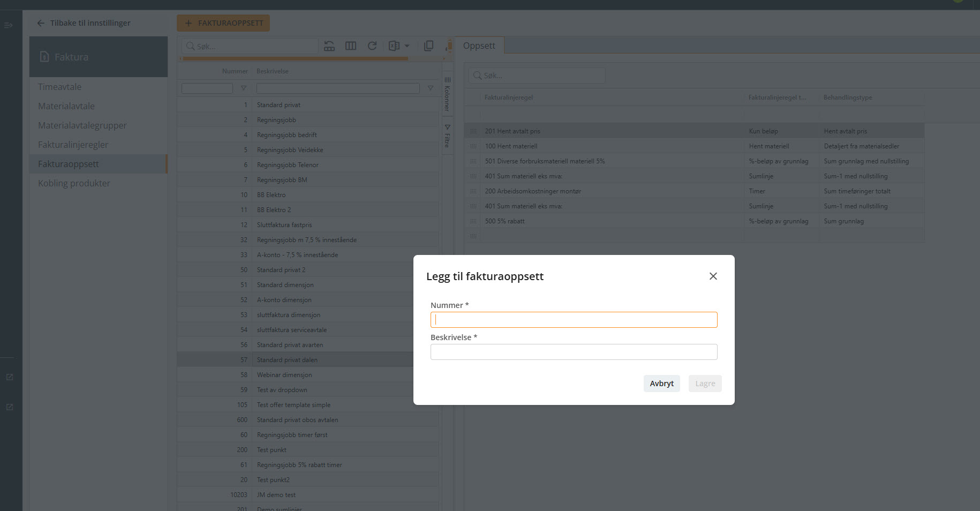Click the upper external link sidebar icon
Viewport: 980px width, 511px height.
[x=10, y=377]
